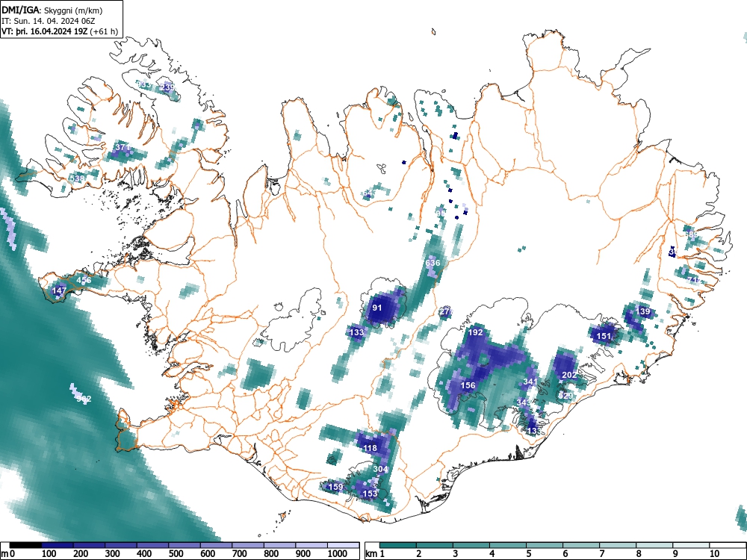This screenshot has height=560, width=747.
Task: Click the '456' visibility value
Action: pyautogui.click(x=84, y=280)
